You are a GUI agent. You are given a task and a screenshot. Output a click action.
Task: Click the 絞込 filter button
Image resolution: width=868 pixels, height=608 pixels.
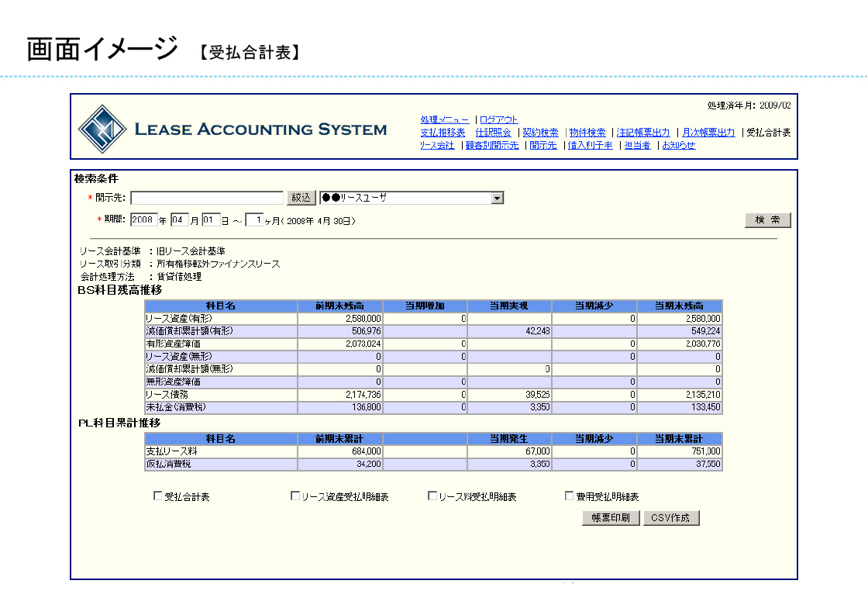(301, 198)
